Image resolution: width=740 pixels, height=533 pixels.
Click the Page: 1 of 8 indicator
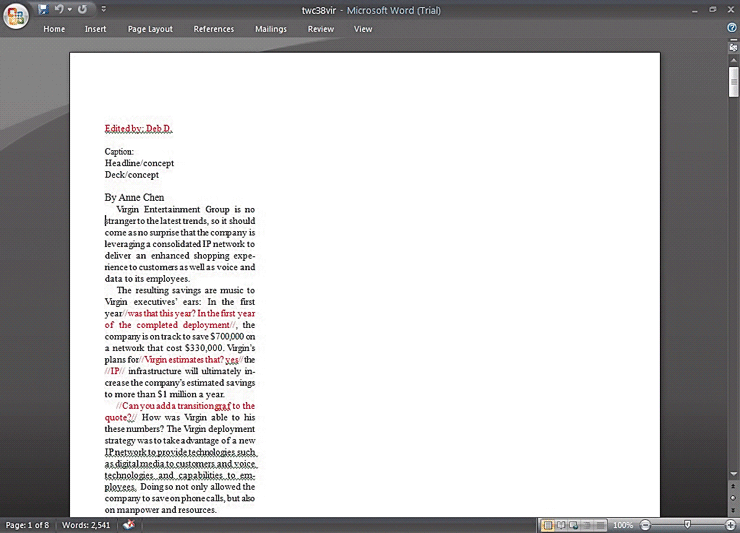(x=27, y=525)
